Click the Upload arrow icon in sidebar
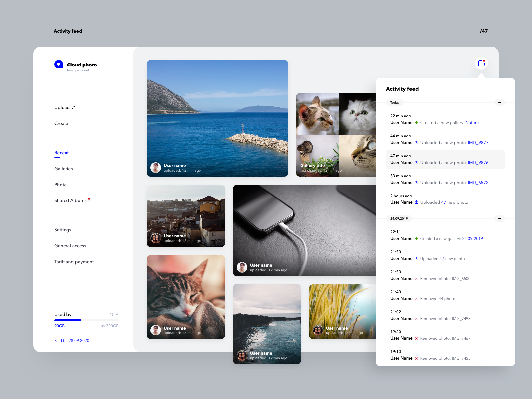 coord(74,107)
